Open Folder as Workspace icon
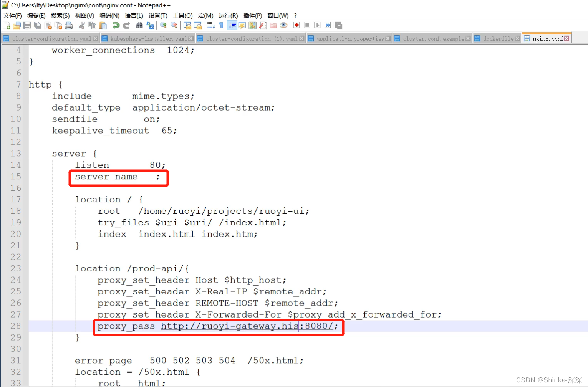 pos(273,25)
